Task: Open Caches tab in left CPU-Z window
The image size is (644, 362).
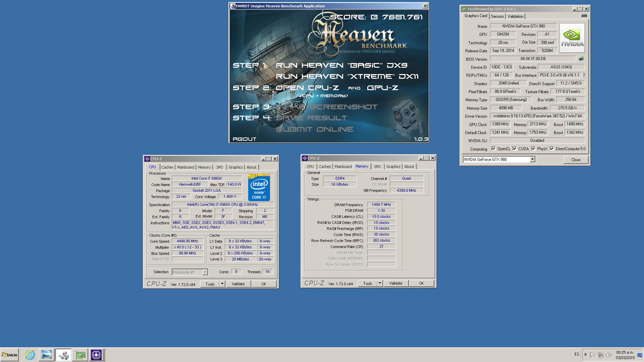Action: click(167, 167)
